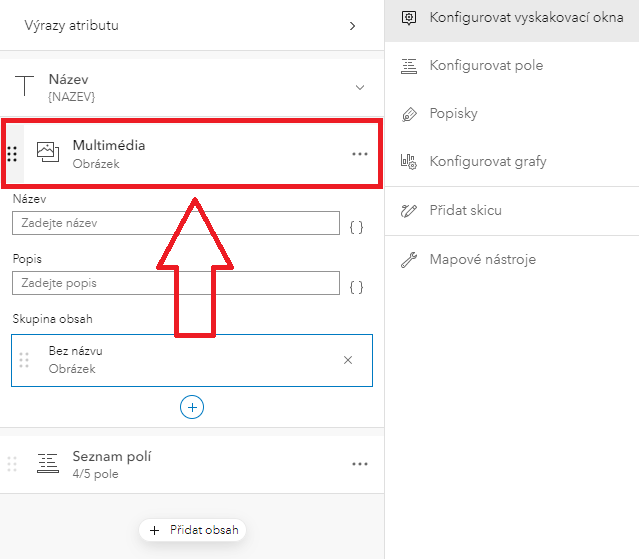Insert field via braces next to Název
This screenshot has width=639, height=559.
click(356, 227)
